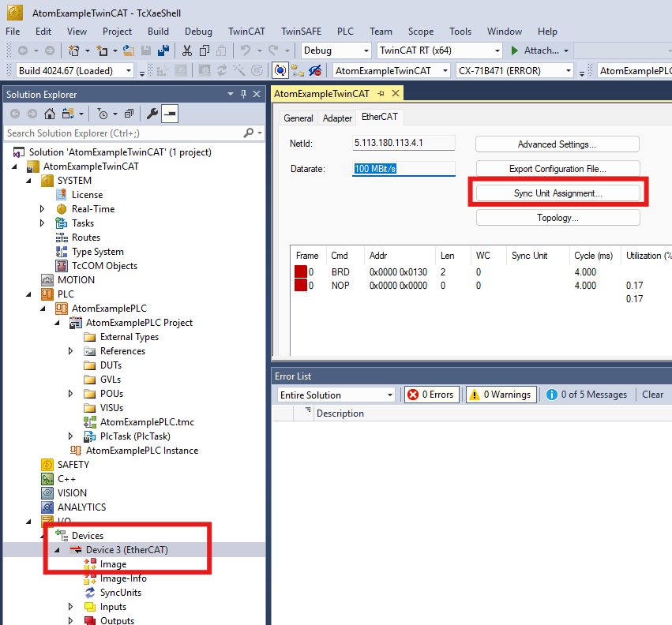672x625 pixels.
Task: Switch to the Adapter tab
Action: coord(337,118)
